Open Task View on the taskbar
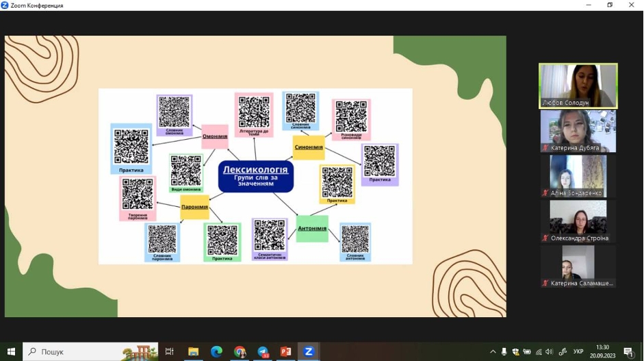 [x=170, y=351]
